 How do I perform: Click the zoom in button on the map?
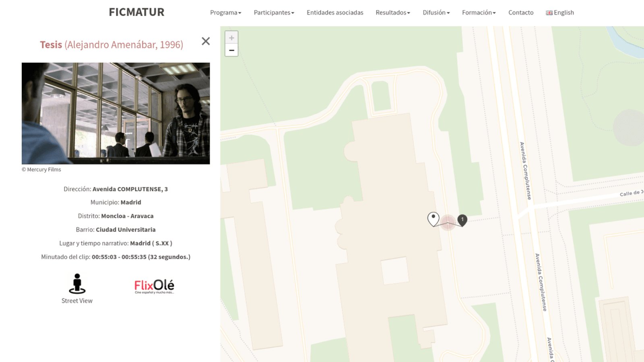click(x=231, y=37)
